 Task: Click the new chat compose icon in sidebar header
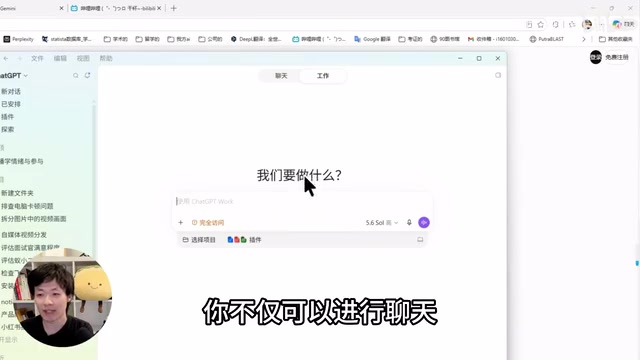[x=87, y=76]
